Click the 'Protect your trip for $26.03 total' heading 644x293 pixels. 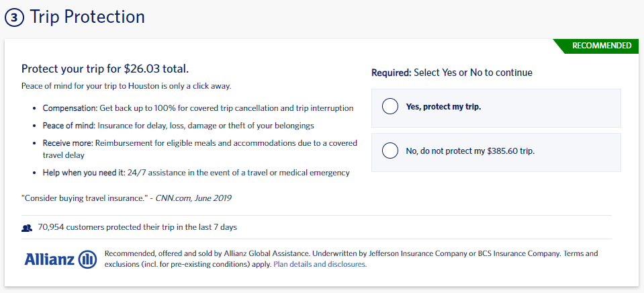click(105, 69)
